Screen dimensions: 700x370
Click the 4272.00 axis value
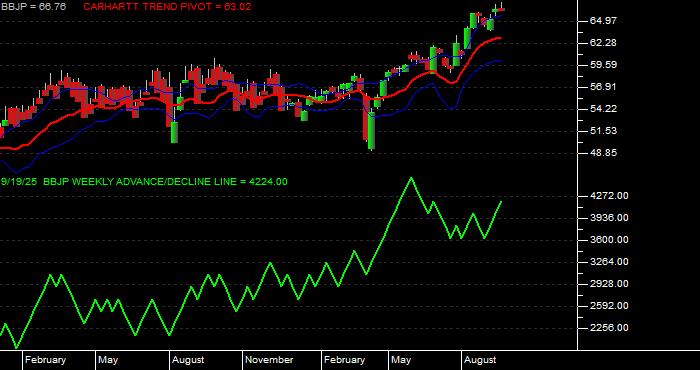608,195
